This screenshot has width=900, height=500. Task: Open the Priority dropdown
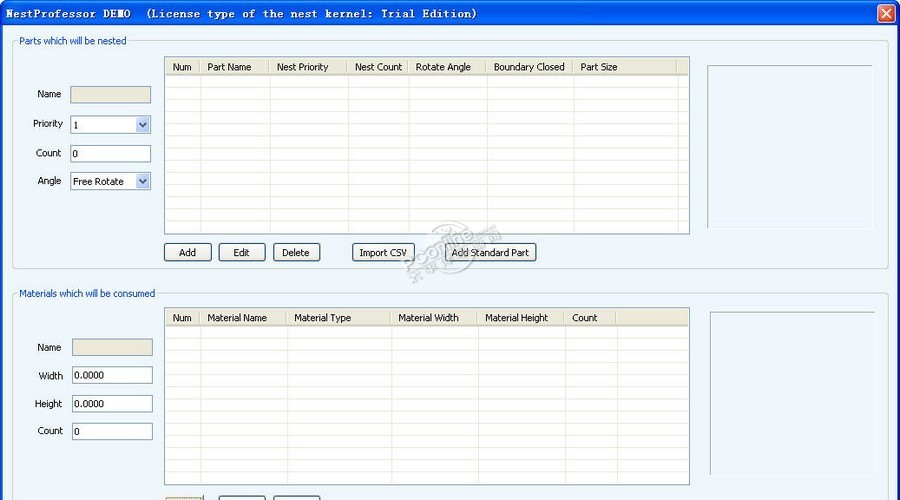tap(143, 125)
